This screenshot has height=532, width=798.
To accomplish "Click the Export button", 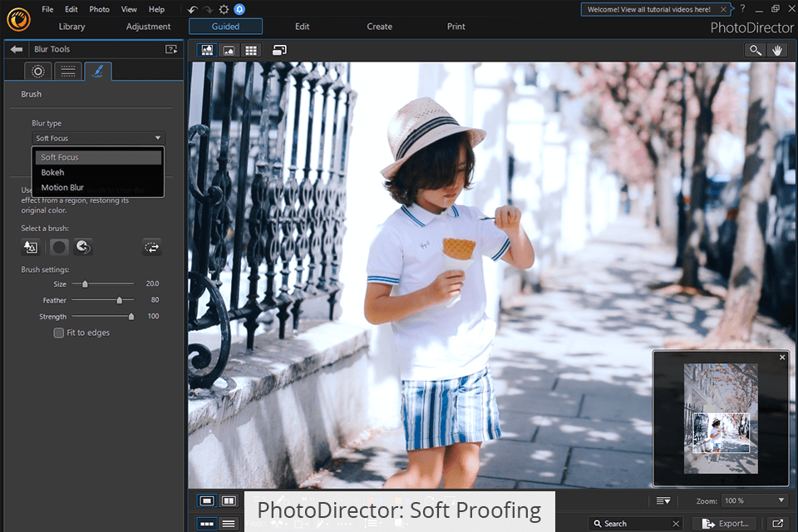I will [x=725, y=524].
